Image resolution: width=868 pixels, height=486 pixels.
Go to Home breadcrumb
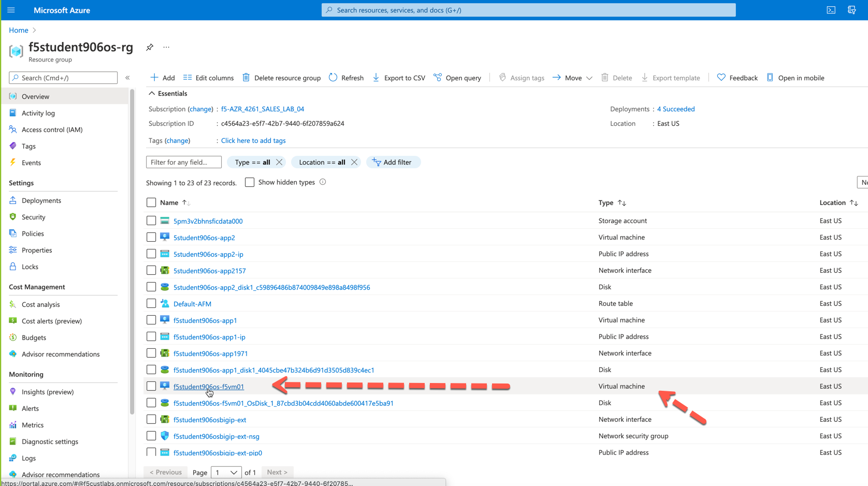(18, 30)
